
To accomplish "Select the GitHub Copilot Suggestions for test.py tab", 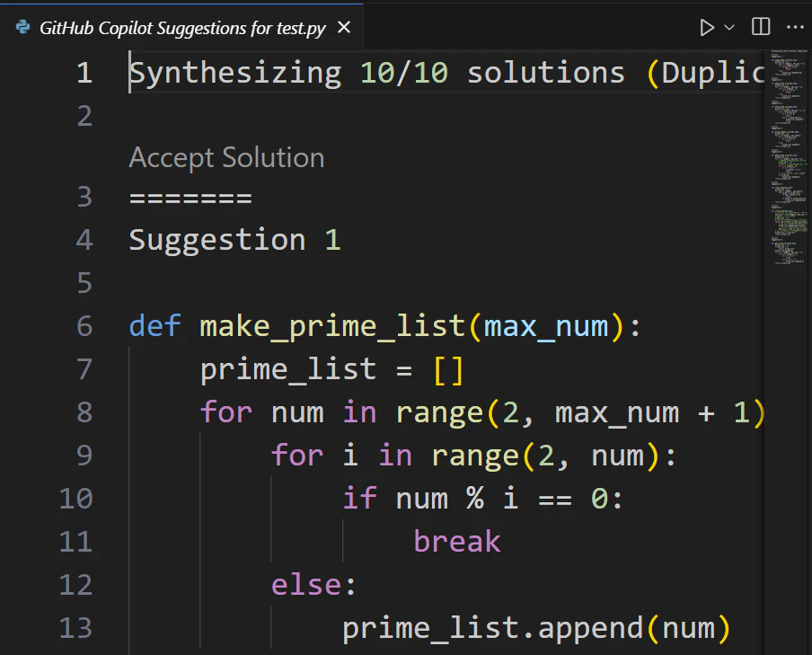I will click(x=181, y=27).
